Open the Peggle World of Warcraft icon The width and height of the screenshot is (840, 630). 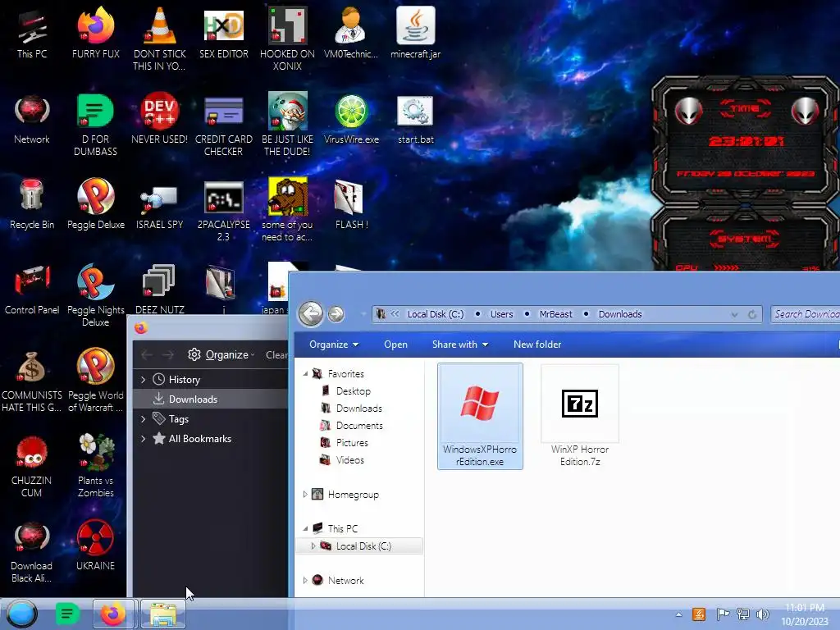point(95,381)
